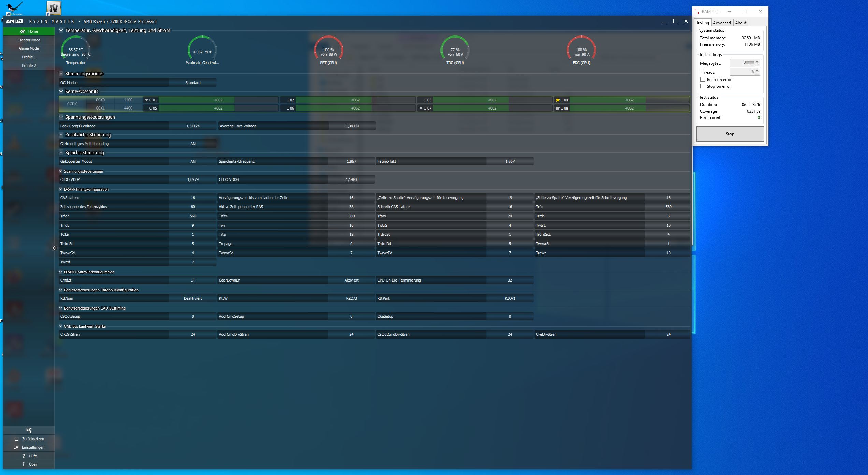Click the Home icon in sidebar

(x=23, y=31)
